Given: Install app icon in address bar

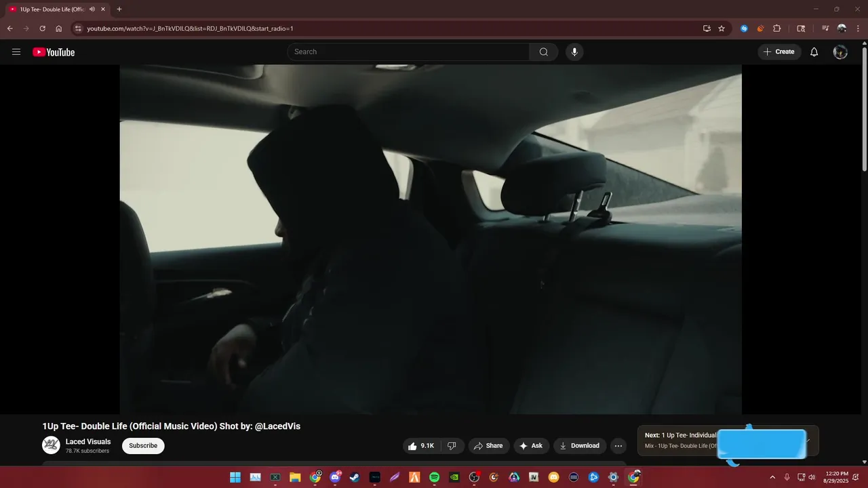Looking at the screenshot, I should pos(707,28).
